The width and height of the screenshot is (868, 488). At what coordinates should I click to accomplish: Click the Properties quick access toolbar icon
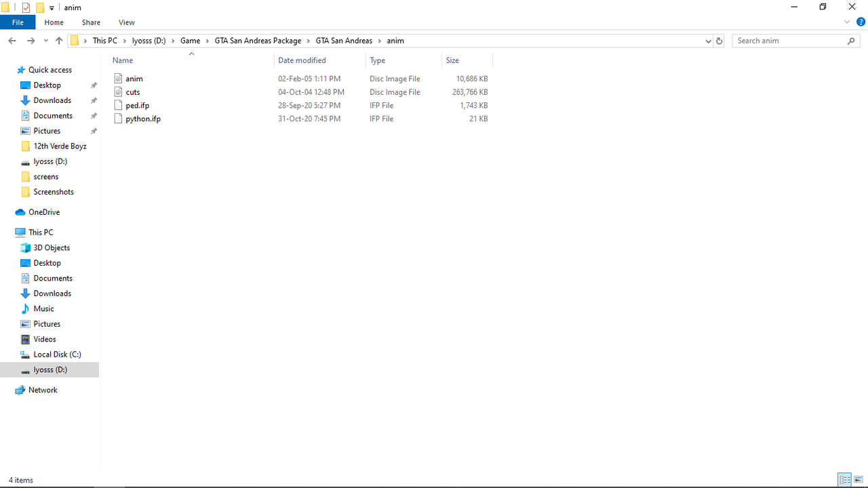coord(26,7)
